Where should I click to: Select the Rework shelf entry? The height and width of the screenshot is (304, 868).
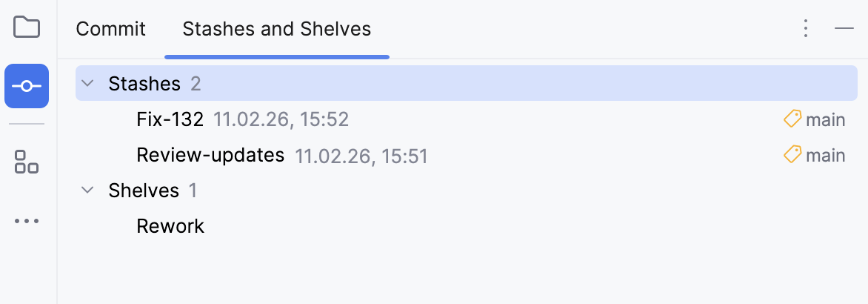pos(170,226)
